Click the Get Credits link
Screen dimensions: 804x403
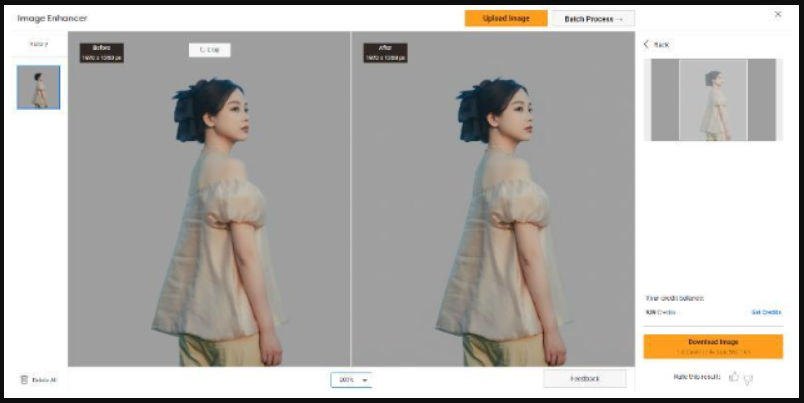click(x=765, y=312)
